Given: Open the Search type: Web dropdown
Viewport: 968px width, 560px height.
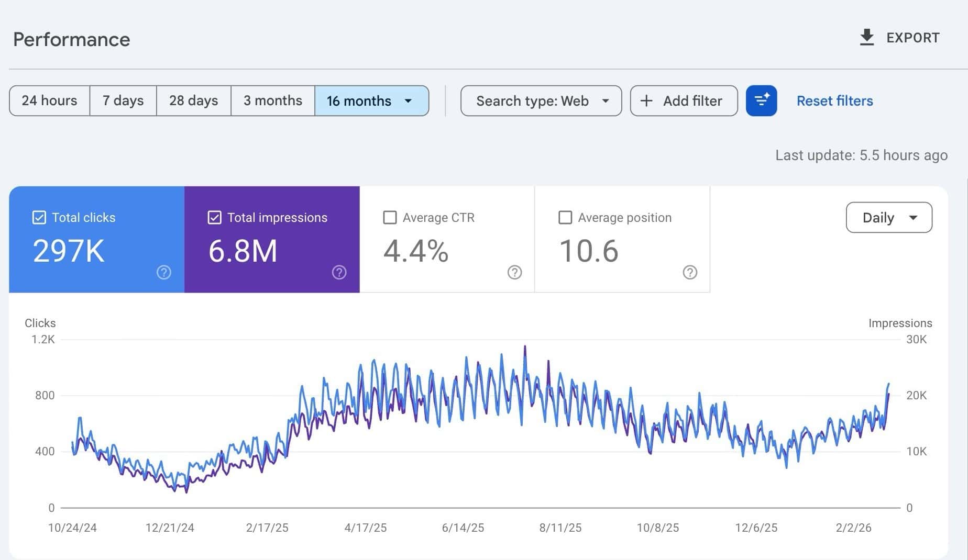Looking at the screenshot, I should pyautogui.click(x=541, y=100).
